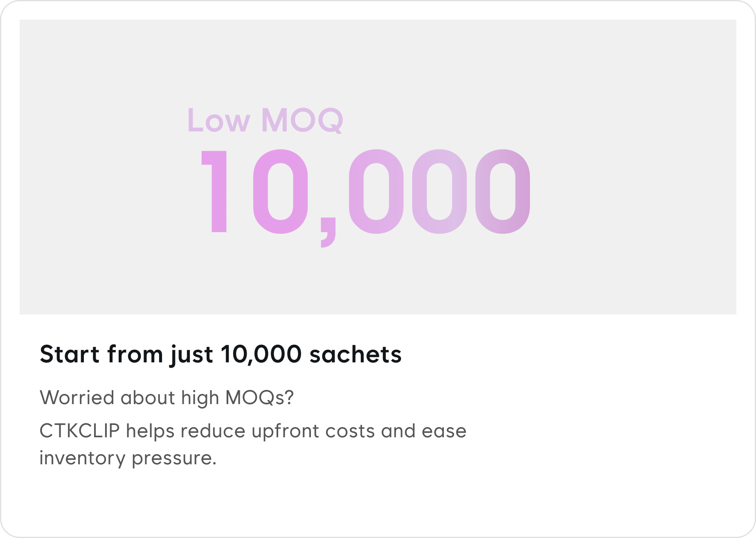Click the word "MOQ" in the banner
The image size is (756, 538).
[302, 120]
